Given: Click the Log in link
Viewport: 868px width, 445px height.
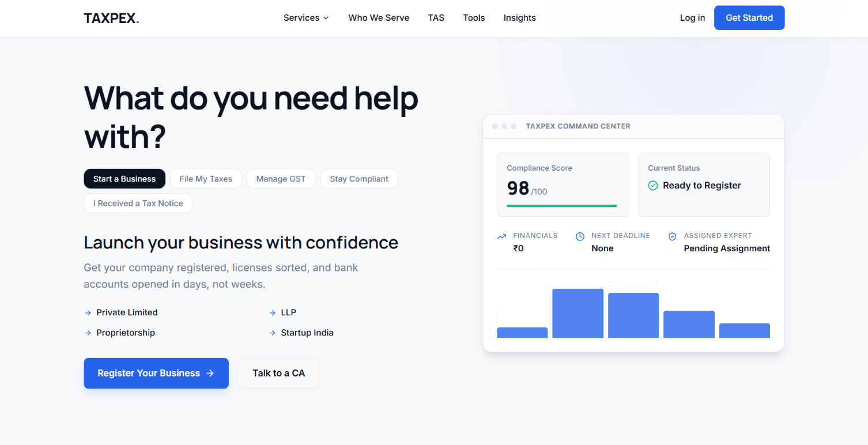Looking at the screenshot, I should click(692, 18).
